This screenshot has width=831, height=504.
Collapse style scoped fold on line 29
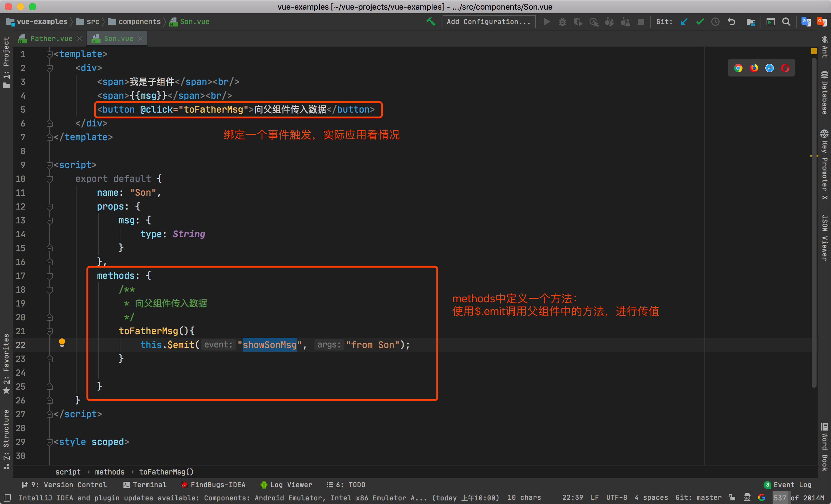click(x=50, y=442)
